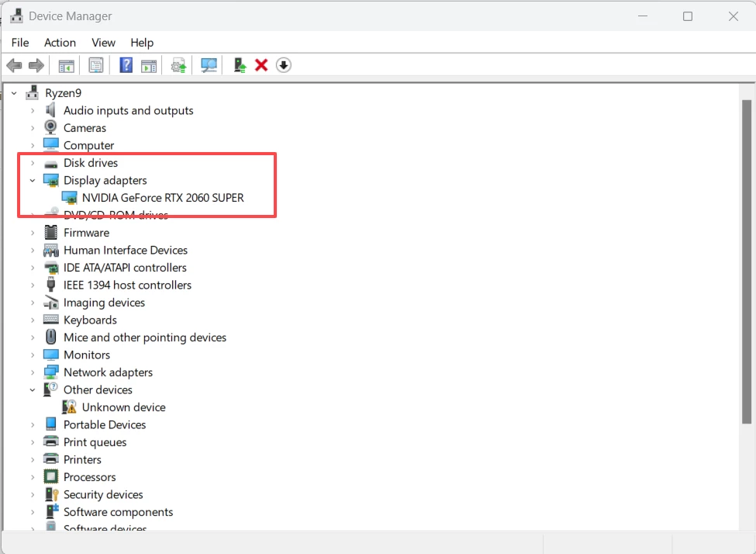Screen dimensions: 756x554
Task: Expand the Print queues category
Action: point(33,442)
